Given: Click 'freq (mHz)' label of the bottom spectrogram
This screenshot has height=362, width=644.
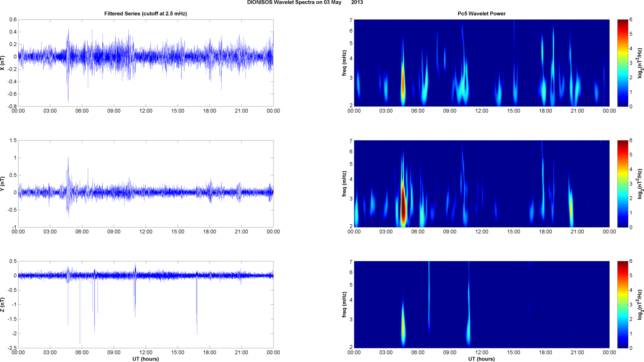Looking at the screenshot, I should click(x=345, y=304).
